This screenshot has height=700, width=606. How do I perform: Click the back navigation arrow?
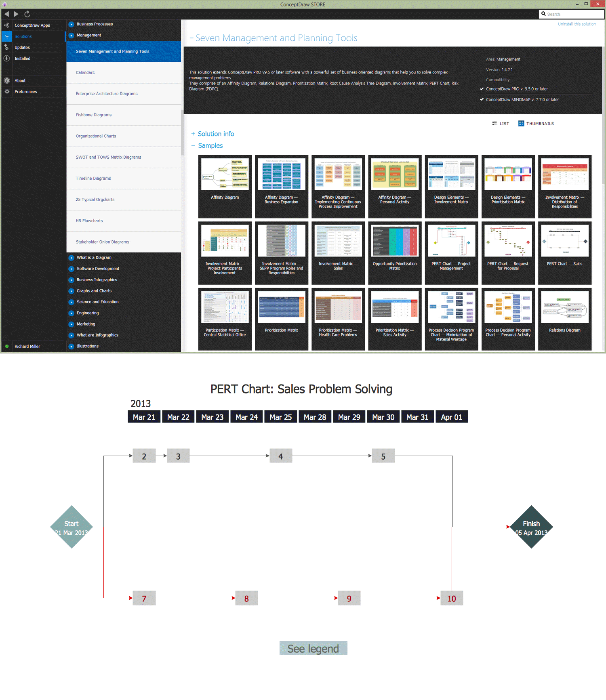6,14
